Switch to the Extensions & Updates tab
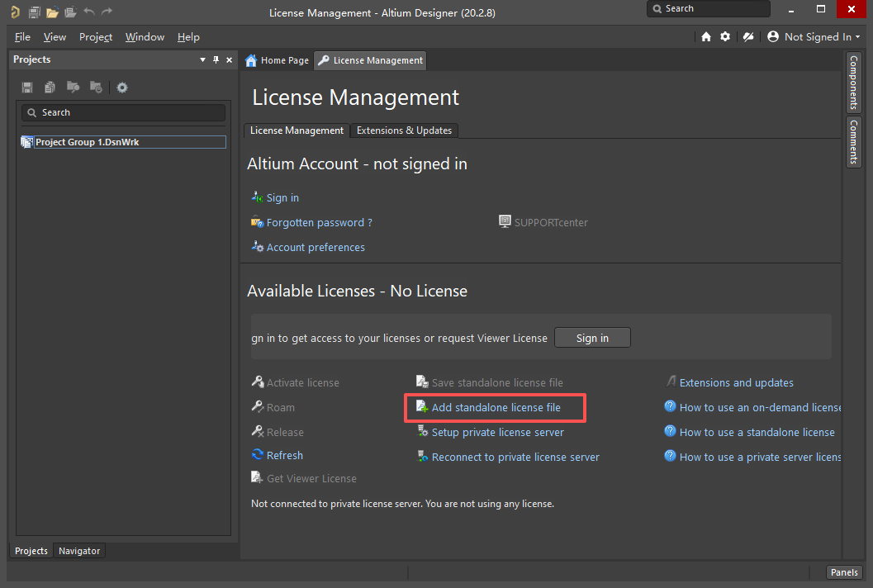873x588 pixels. [404, 130]
